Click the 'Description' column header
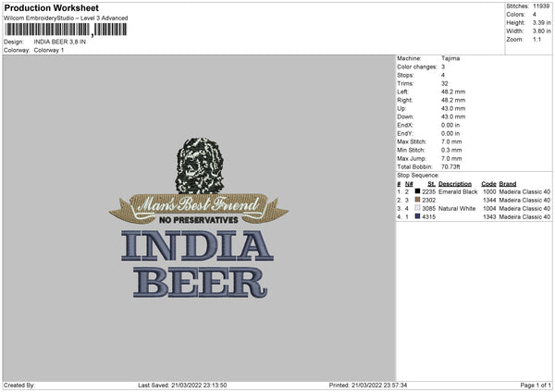The image size is (555, 392). [455, 184]
